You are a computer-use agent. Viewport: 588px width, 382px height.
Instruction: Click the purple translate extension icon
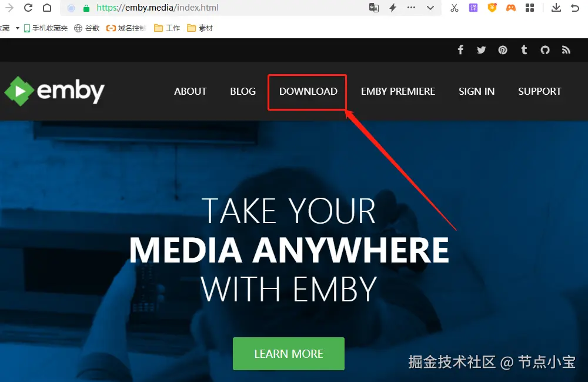[x=473, y=8]
